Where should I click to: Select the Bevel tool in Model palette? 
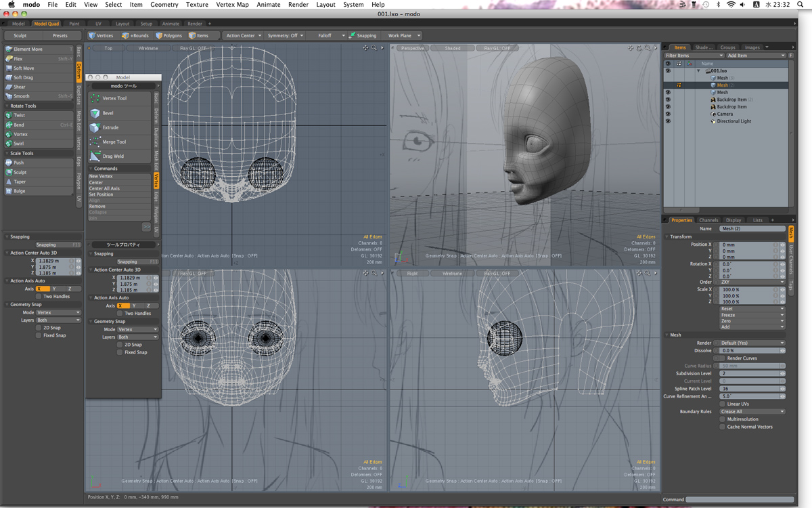click(108, 113)
